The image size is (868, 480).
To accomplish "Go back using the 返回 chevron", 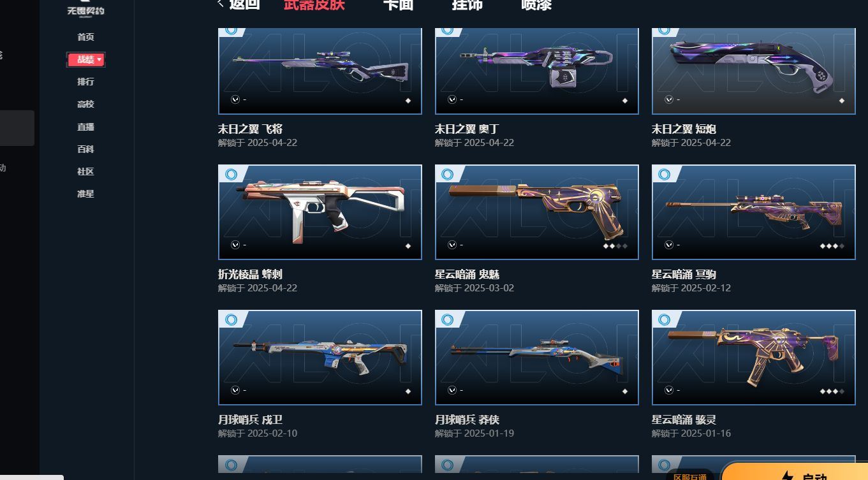I will (221, 4).
